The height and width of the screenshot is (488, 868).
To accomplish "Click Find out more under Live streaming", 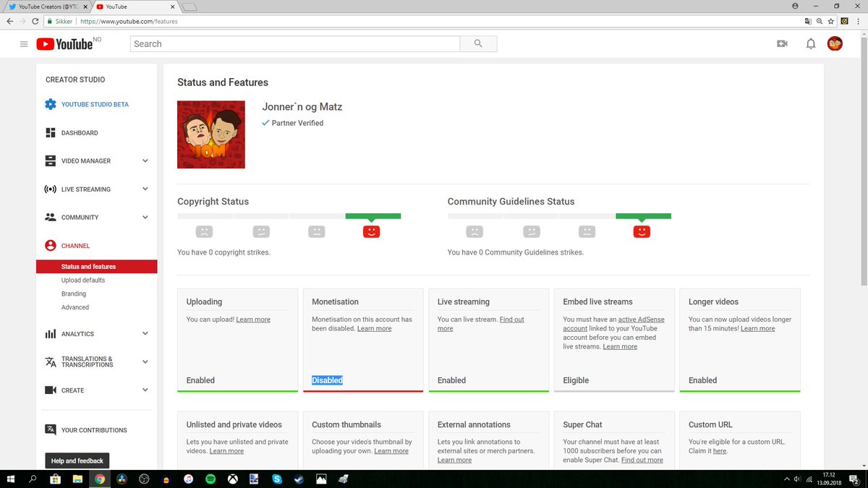I will 481,324.
